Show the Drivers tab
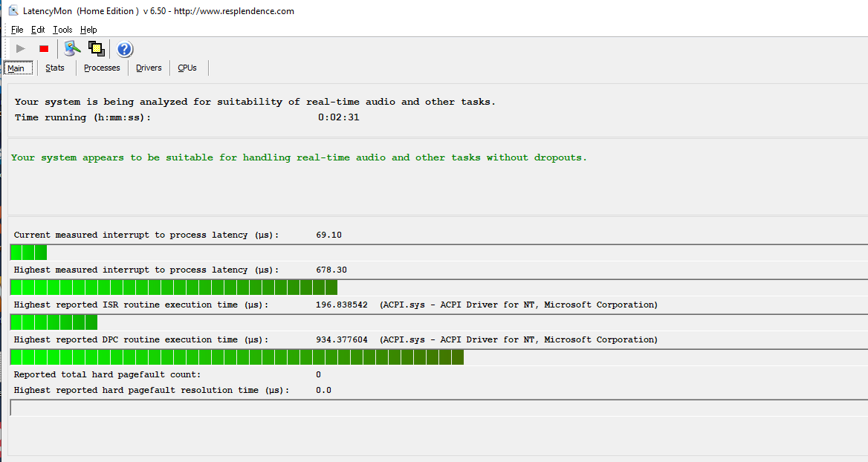Screen dimensions: 868x462 click(149, 68)
